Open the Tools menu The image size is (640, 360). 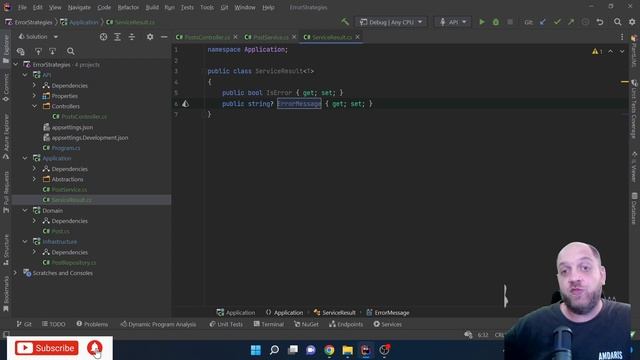pos(207,7)
